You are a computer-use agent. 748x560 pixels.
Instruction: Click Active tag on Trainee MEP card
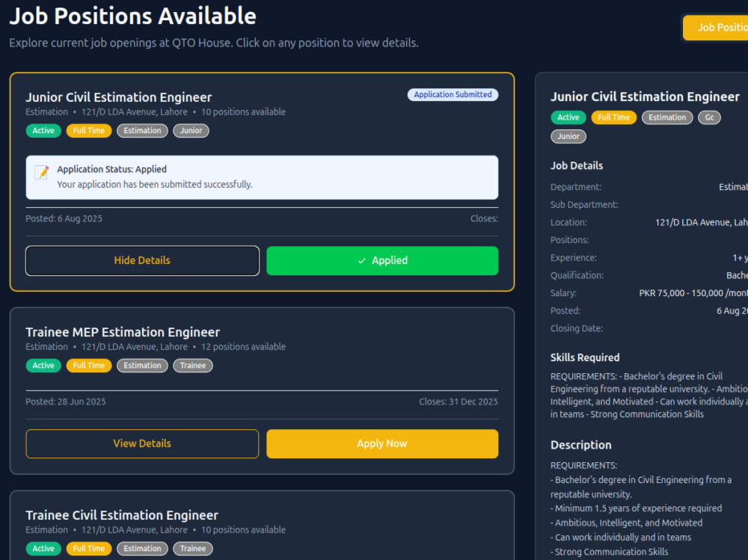pyautogui.click(x=43, y=366)
